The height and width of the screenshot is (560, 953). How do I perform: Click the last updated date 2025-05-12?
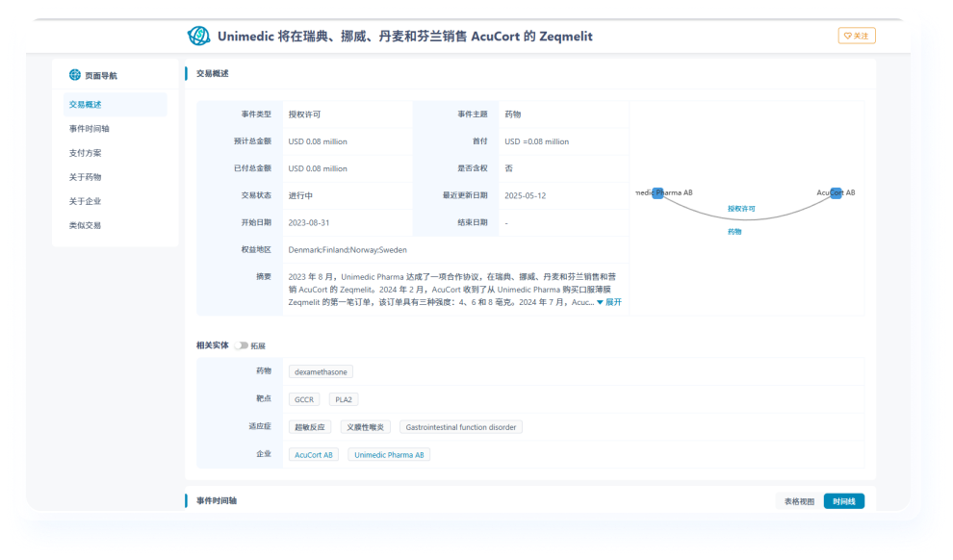point(526,195)
